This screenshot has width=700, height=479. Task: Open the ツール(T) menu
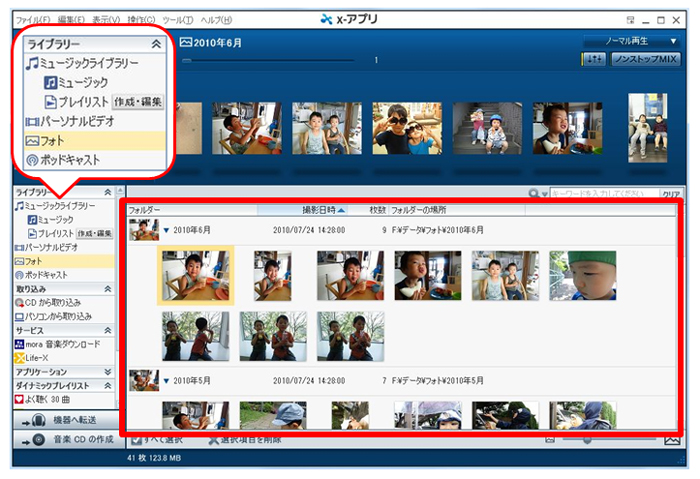coord(177,20)
